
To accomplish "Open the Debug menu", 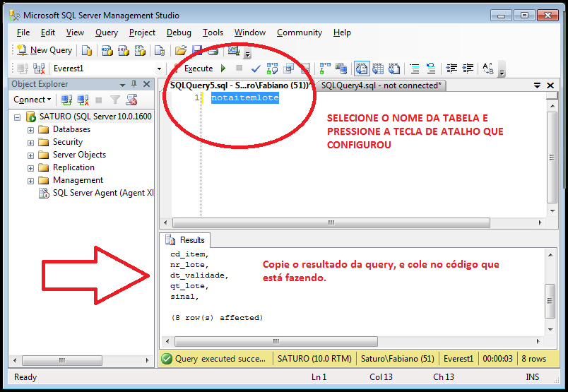I will pyautogui.click(x=179, y=32).
